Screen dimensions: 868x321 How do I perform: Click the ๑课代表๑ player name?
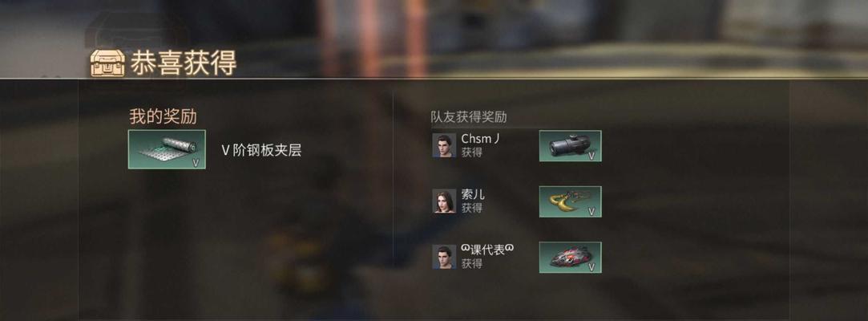(487, 250)
